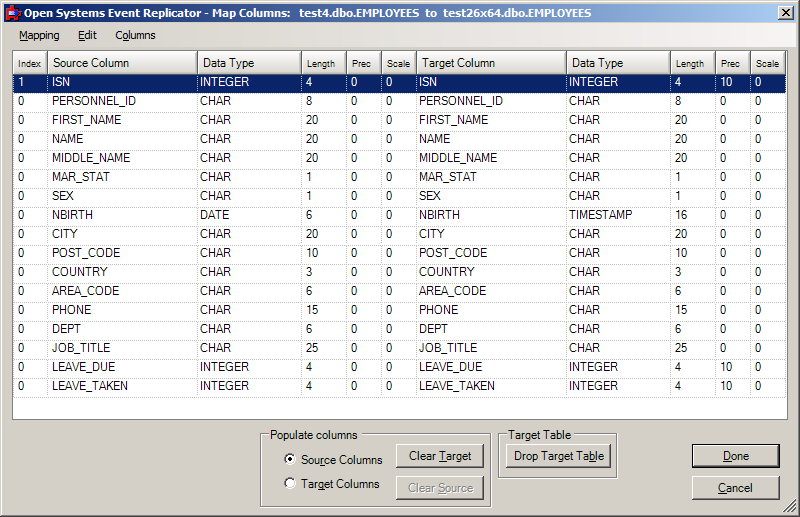The image size is (800, 517).
Task: Select source column NAME
Action: [67, 138]
